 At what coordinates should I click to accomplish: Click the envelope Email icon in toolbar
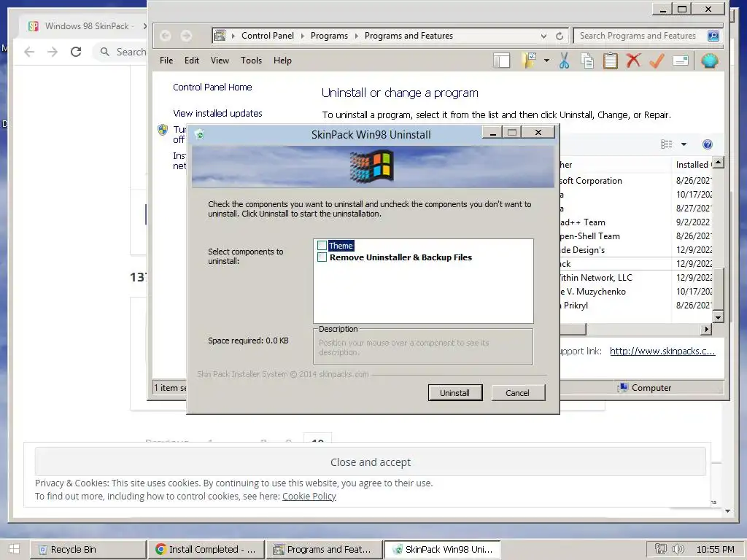681,61
